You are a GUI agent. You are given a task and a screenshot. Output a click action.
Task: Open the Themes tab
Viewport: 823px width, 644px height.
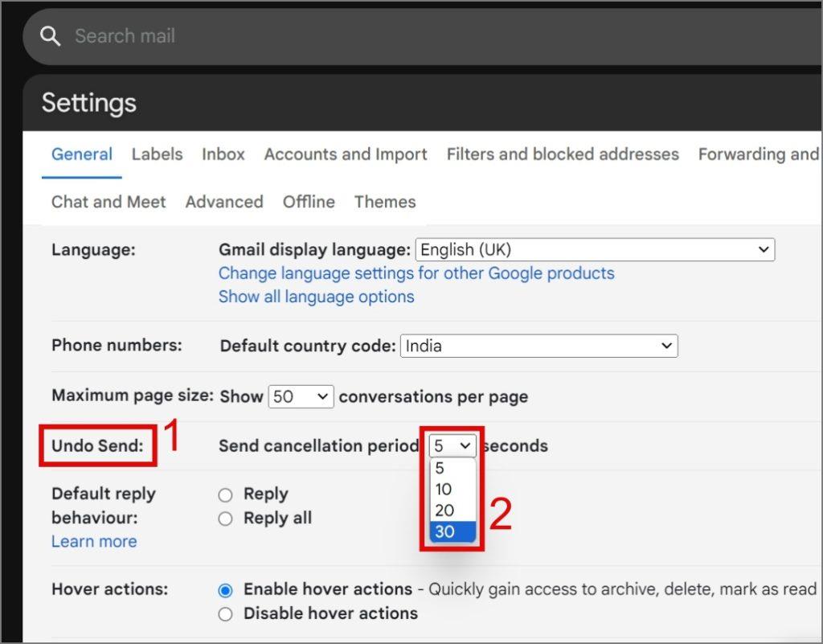click(x=385, y=202)
